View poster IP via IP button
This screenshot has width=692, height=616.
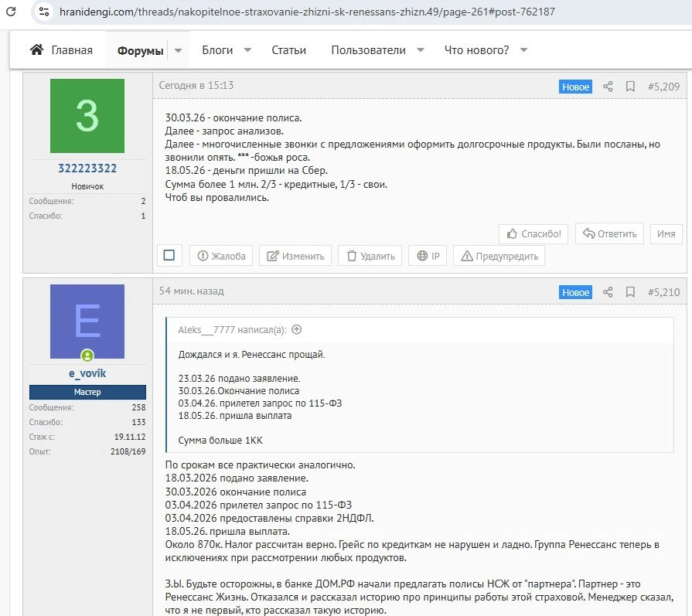click(x=428, y=256)
